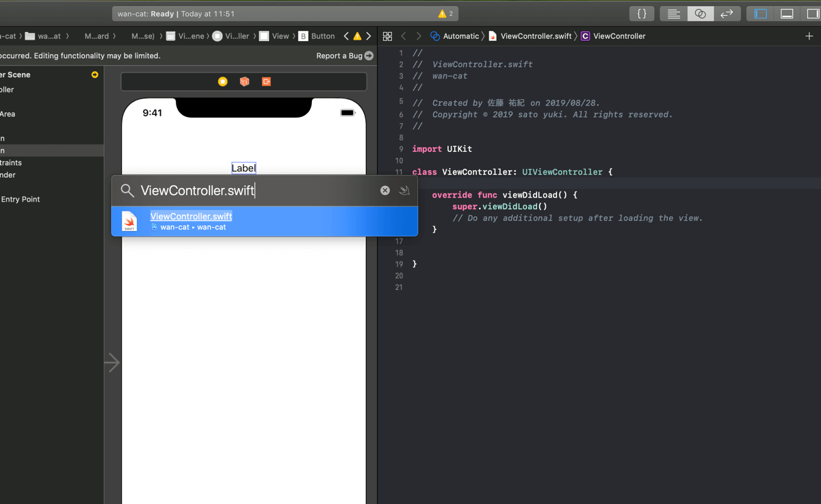Viewport: 821px width, 504px height.
Task: Click the wan-cat Ready status field
Action: tap(285, 14)
